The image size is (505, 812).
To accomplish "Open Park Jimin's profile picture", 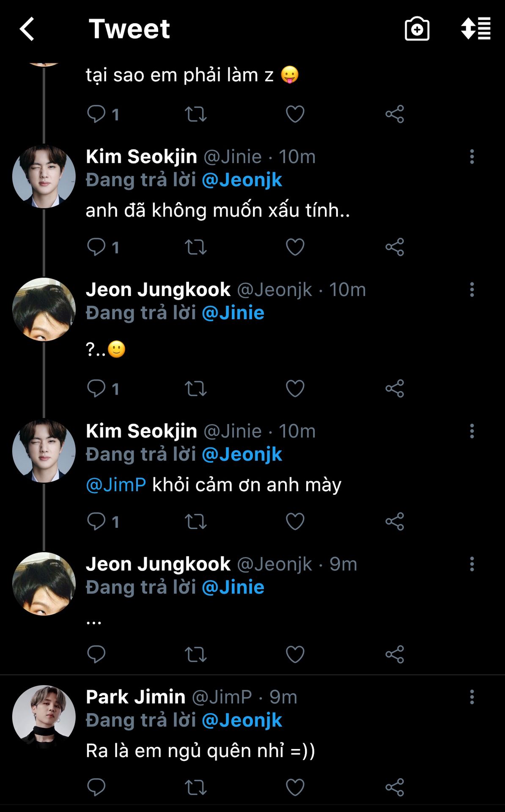I will [44, 716].
